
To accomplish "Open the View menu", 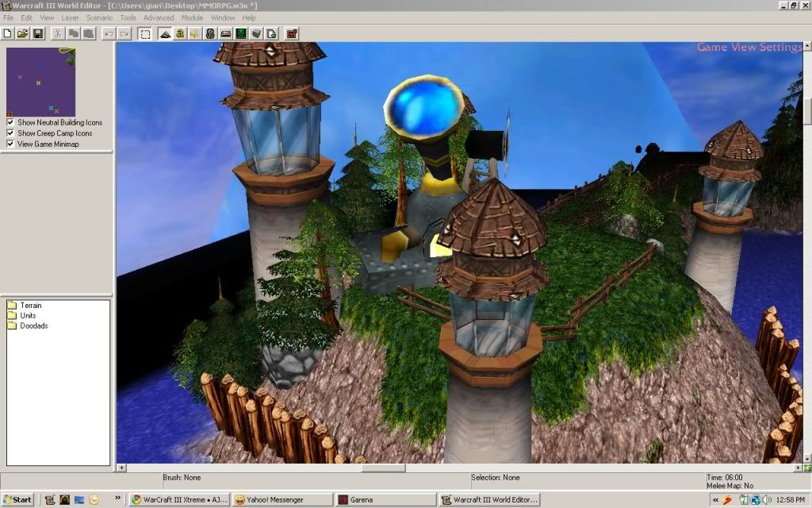I will tap(47, 17).
